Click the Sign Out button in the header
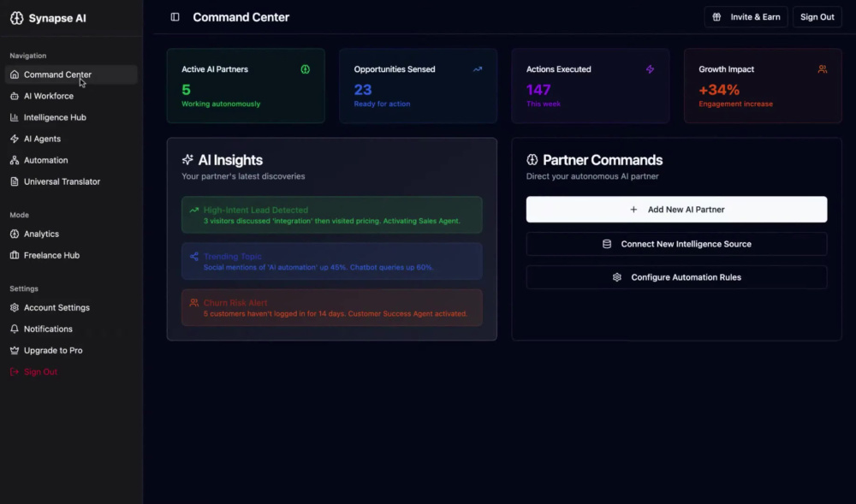 (x=817, y=17)
